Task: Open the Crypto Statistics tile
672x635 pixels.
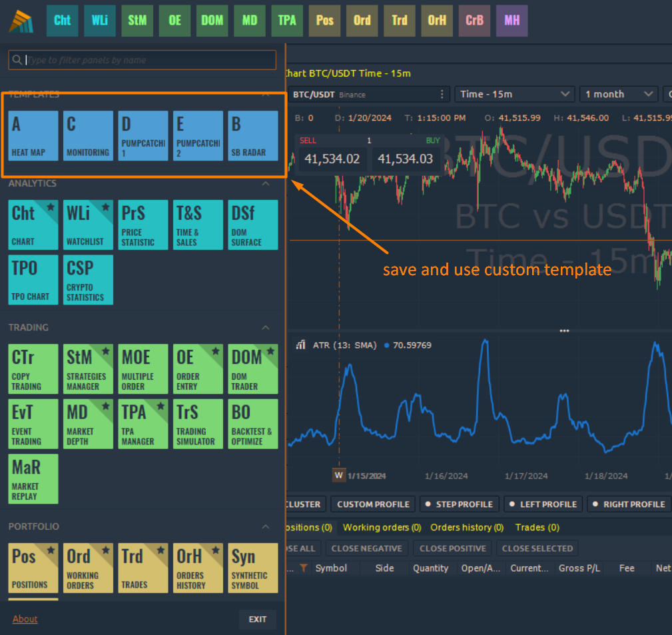Action: click(x=88, y=280)
